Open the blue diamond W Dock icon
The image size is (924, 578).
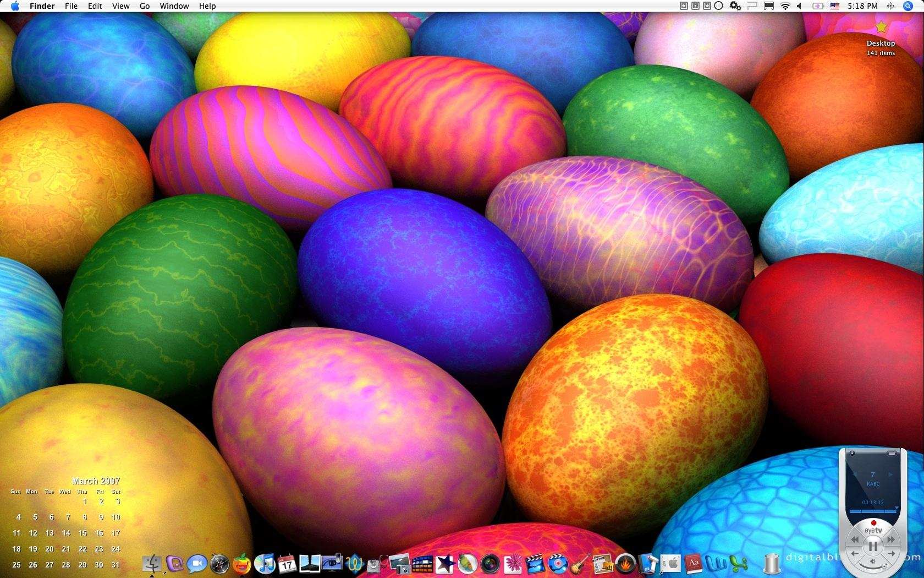355,563
